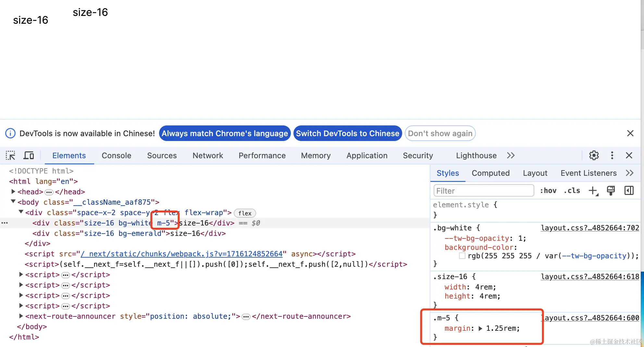This screenshot has height=347, width=644.
Task: Open the white background-color swatch
Action: coord(462,256)
